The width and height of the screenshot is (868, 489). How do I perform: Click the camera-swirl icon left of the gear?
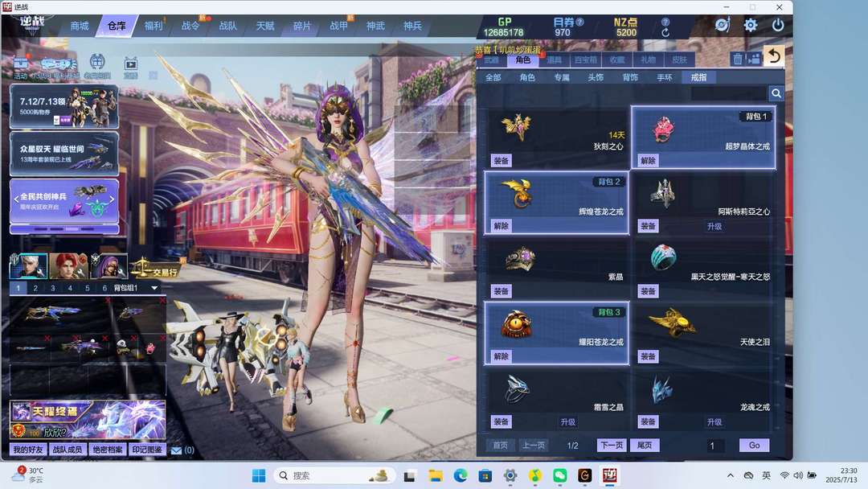(723, 26)
